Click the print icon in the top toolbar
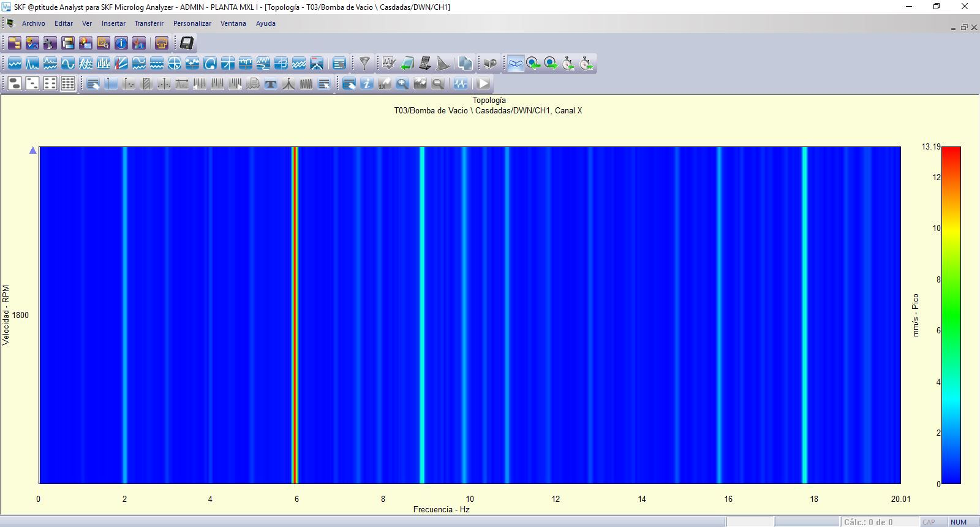The image size is (980, 527). coord(162,43)
